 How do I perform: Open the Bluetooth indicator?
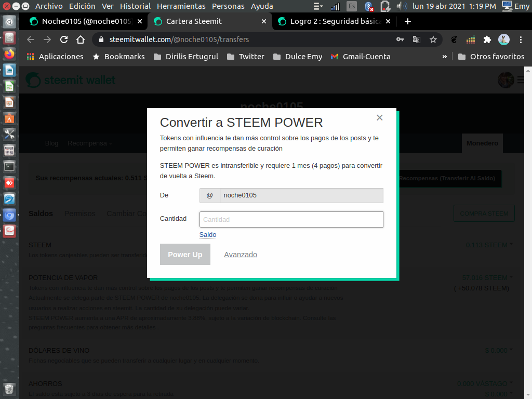369,6
